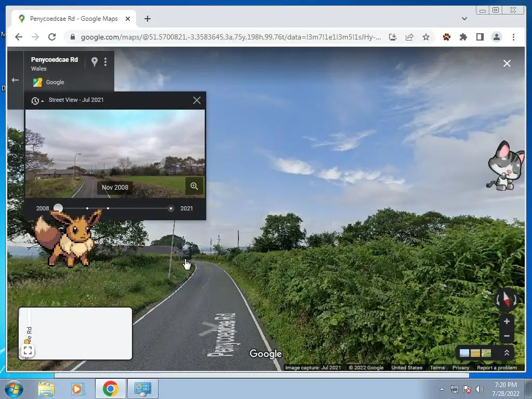Image resolution: width=532 pixels, height=399 pixels.
Task: Open File Explorer from the taskbar
Action: 46,389
